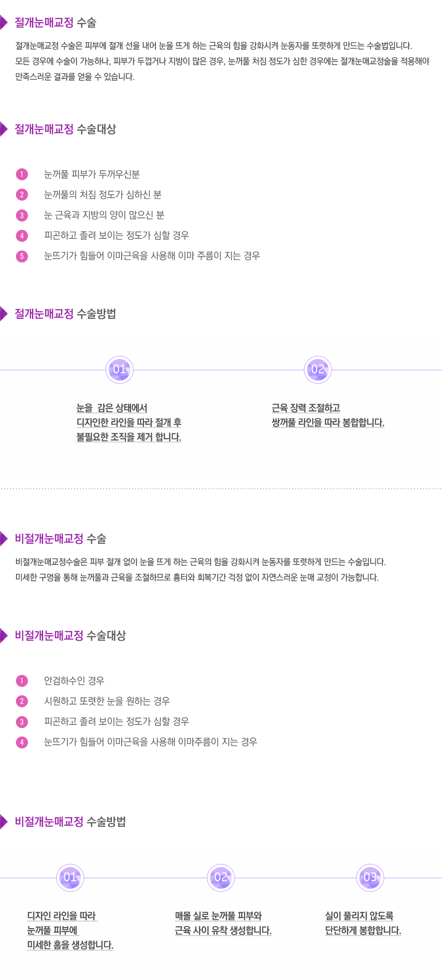Click underlined text 불필요한 조직을 제거 합니다.

coord(128,437)
